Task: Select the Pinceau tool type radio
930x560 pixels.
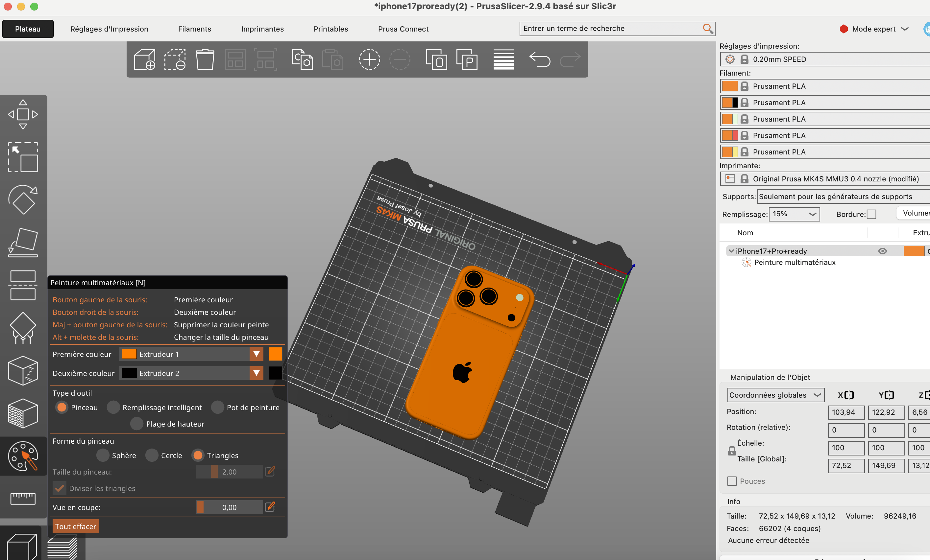Action: [62, 407]
